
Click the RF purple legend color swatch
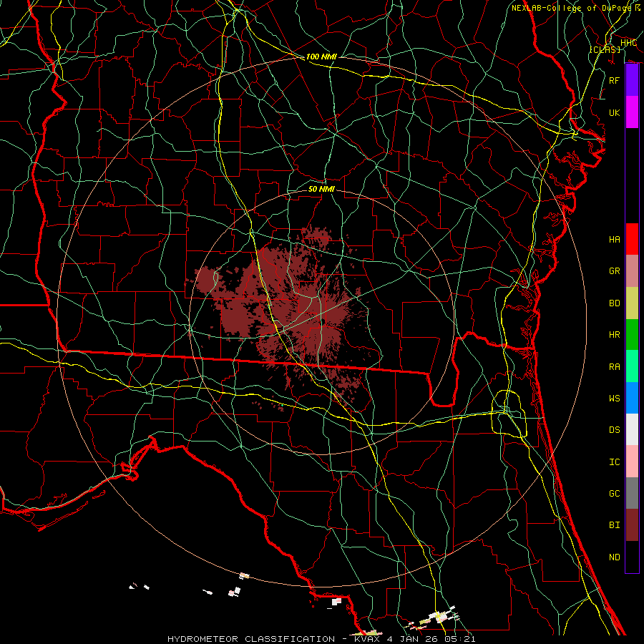tap(632, 80)
